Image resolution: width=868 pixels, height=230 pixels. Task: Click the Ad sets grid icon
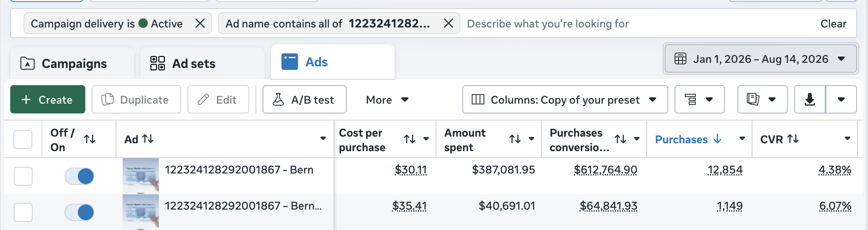pos(158,63)
